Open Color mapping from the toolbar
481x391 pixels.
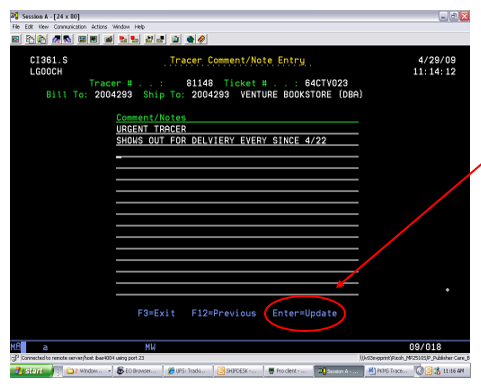[94, 39]
